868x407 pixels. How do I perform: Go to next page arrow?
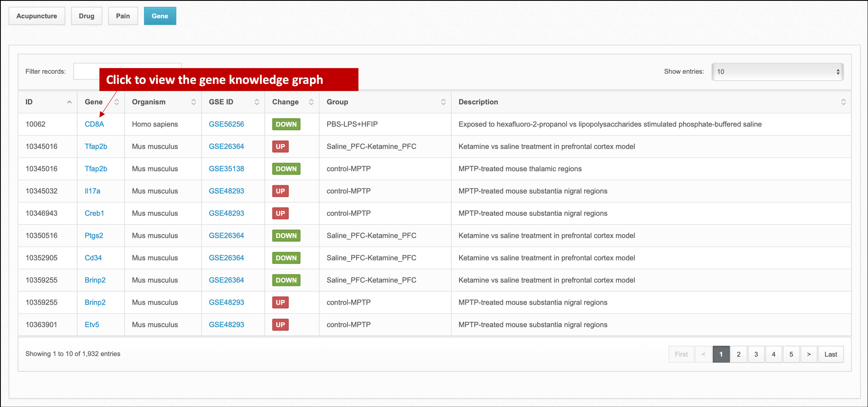808,354
